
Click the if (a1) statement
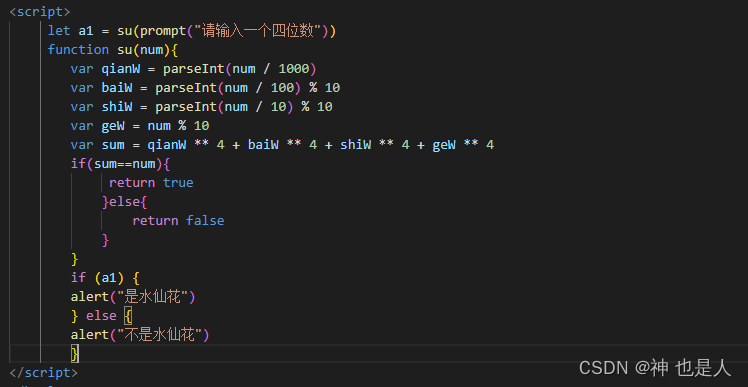(x=105, y=278)
